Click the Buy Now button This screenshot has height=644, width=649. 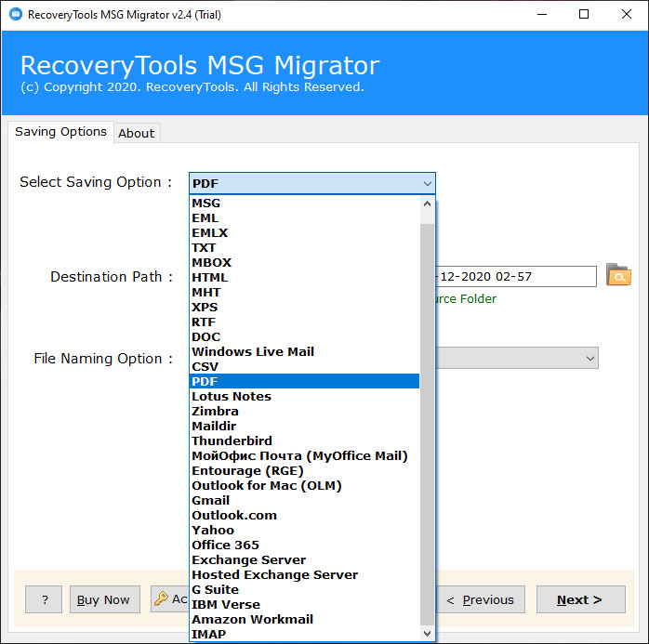coord(105,599)
